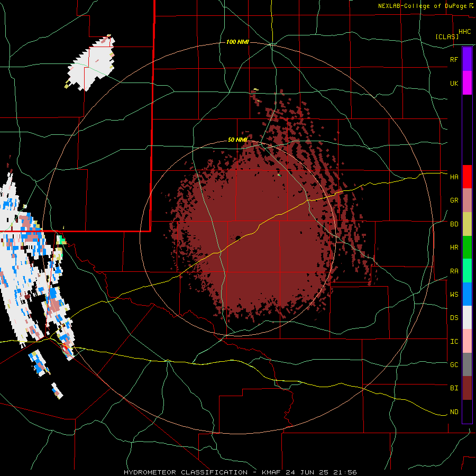476x476 pixels.
Task: Click the '[CLAS]' units label
Action: 447,36
